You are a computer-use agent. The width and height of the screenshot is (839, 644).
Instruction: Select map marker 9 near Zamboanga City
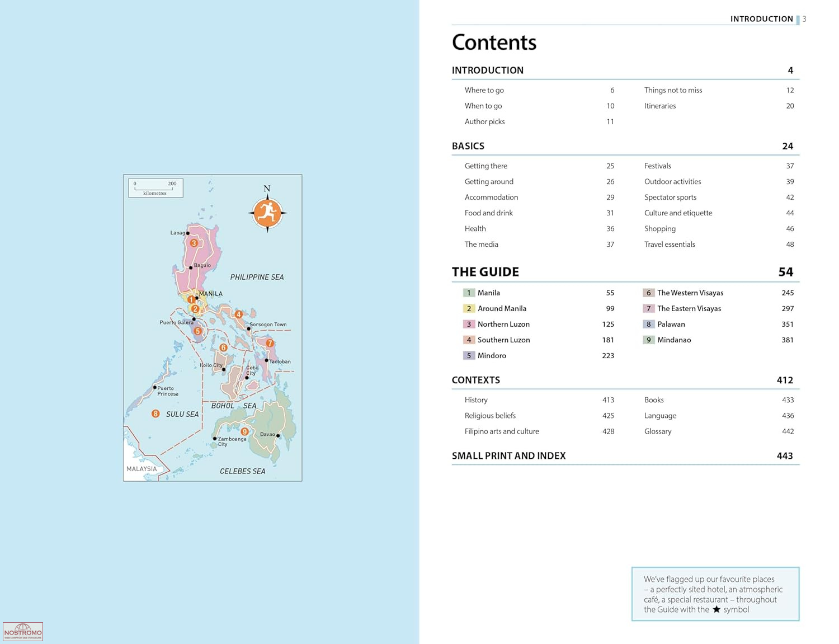[x=244, y=431]
